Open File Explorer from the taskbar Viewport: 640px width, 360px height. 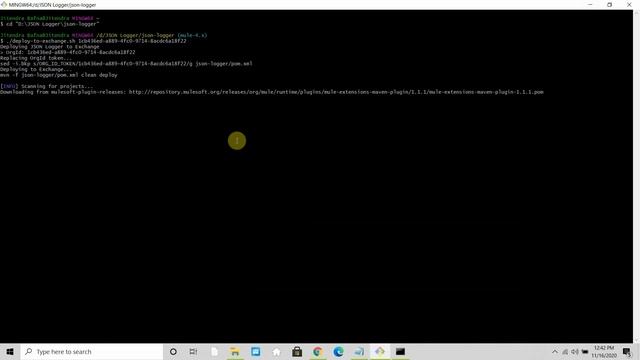pos(235,351)
